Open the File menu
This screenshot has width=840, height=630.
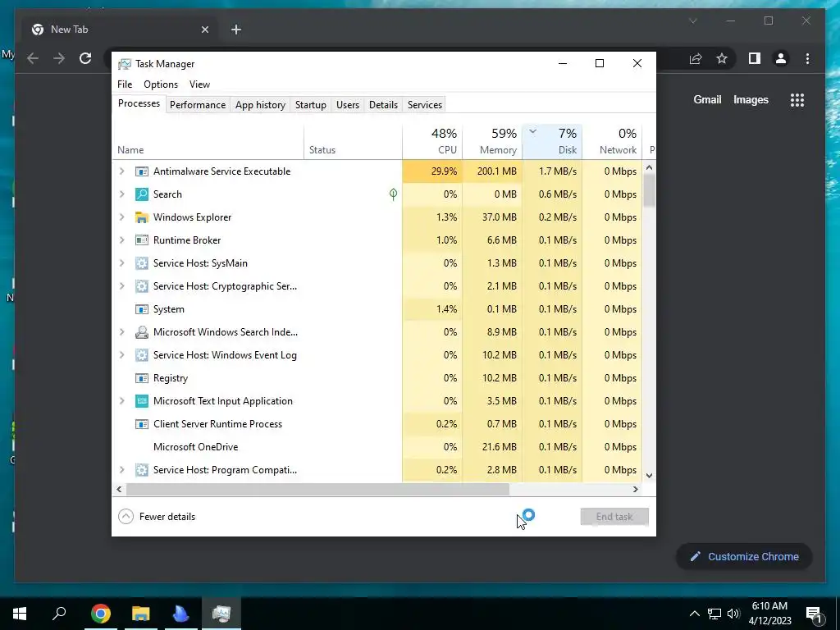click(125, 84)
